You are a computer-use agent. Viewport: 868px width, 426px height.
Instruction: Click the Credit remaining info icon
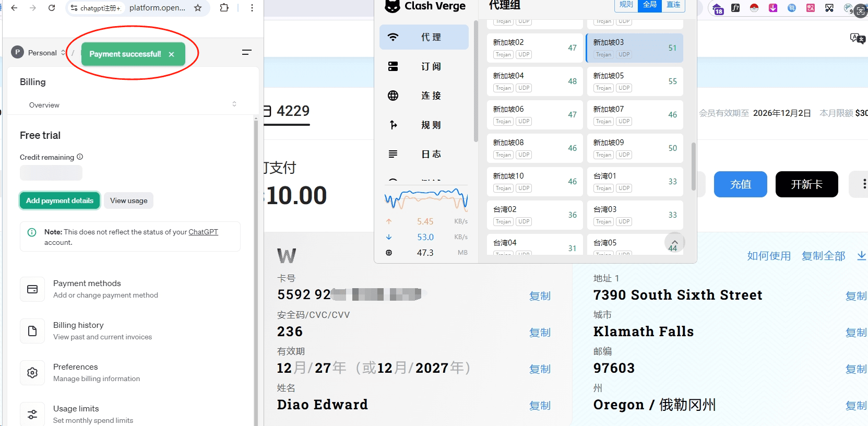tap(80, 157)
